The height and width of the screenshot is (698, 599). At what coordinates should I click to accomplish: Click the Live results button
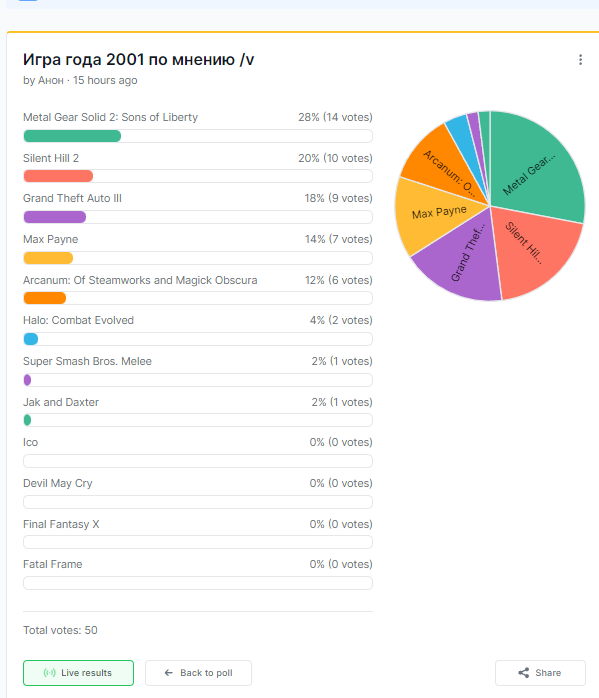(x=78, y=673)
